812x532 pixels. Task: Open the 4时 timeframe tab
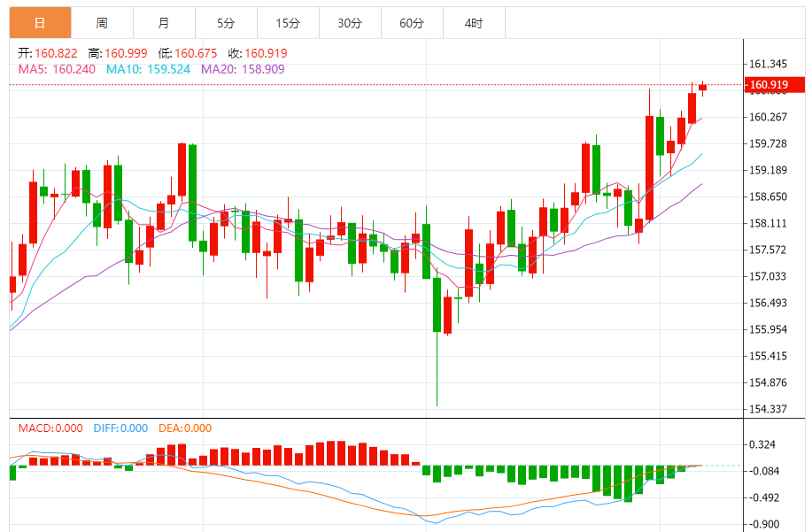[474, 23]
